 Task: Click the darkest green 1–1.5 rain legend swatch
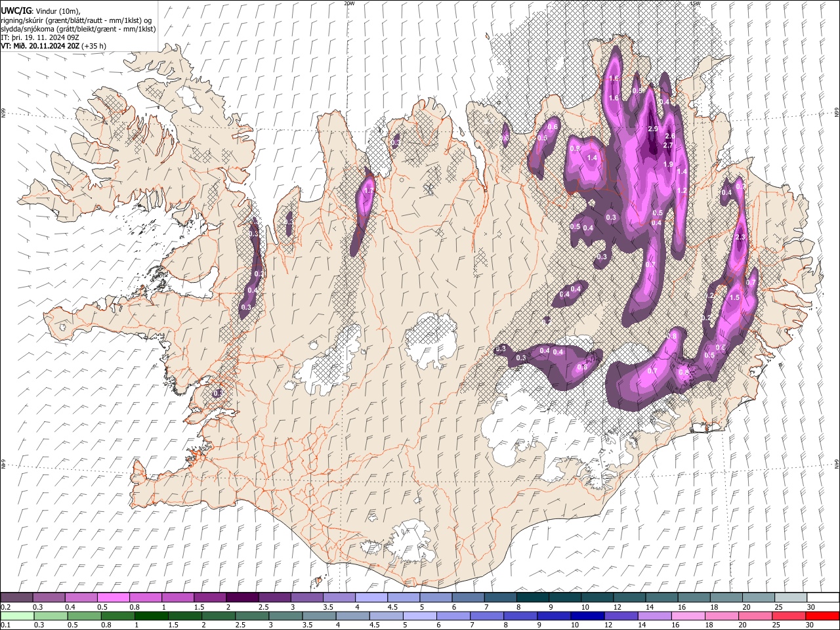point(151,616)
